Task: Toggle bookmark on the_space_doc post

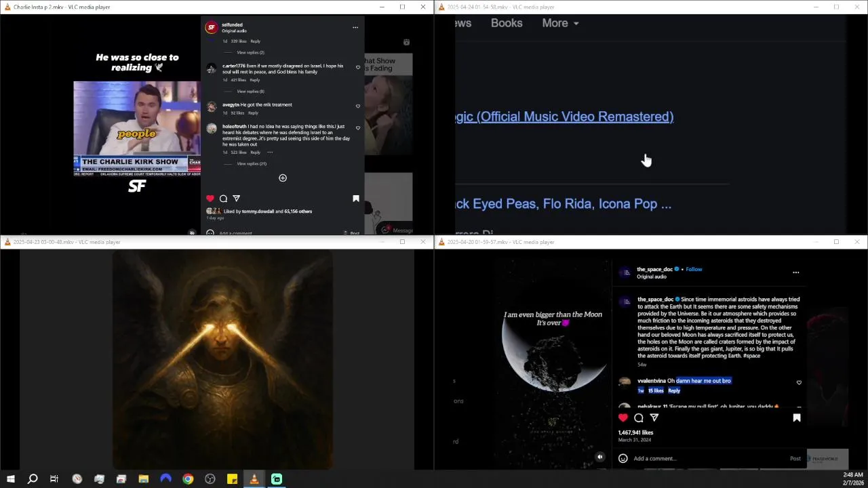Action: pos(797,418)
